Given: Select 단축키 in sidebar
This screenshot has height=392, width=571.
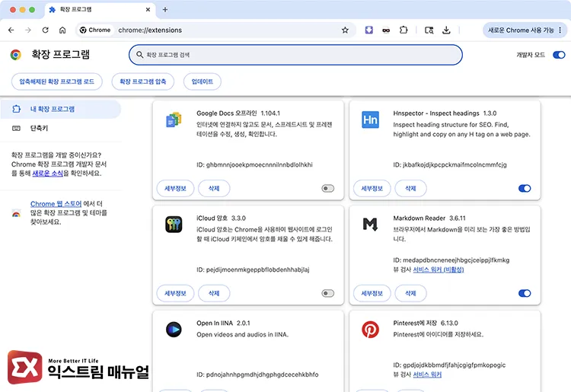Looking at the screenshot, I should 60,128.
